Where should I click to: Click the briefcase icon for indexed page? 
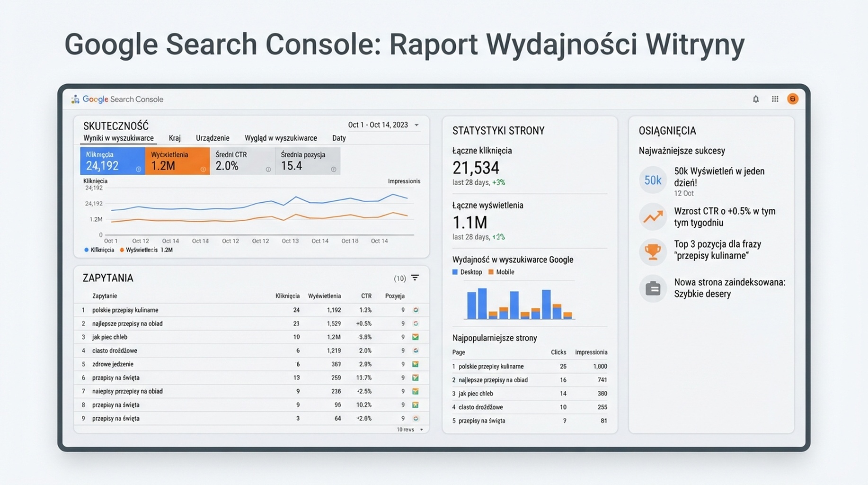[x=653, y=288]
